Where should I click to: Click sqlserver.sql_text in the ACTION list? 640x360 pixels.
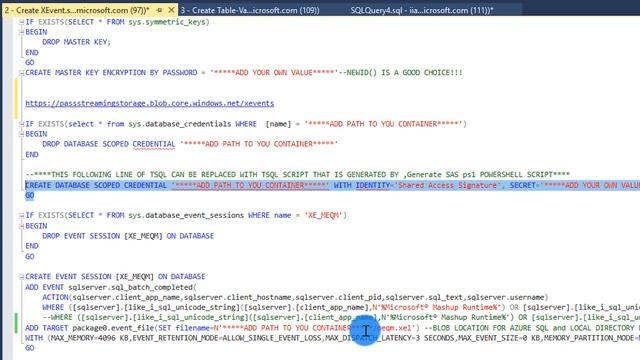coord(424,297)
